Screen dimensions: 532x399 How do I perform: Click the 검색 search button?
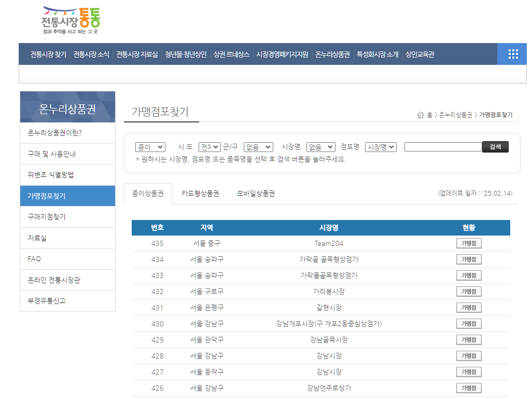click(495, 146)
